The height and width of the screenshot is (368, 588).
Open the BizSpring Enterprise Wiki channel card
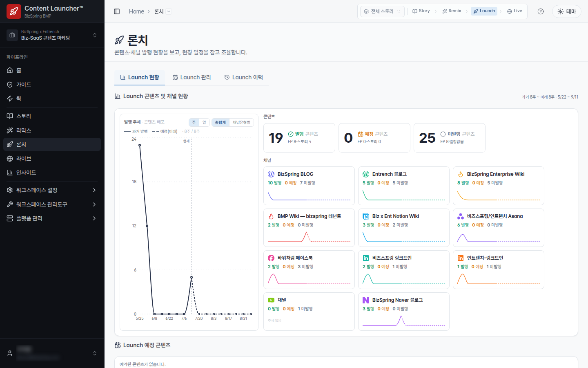[x=499, y=186]
